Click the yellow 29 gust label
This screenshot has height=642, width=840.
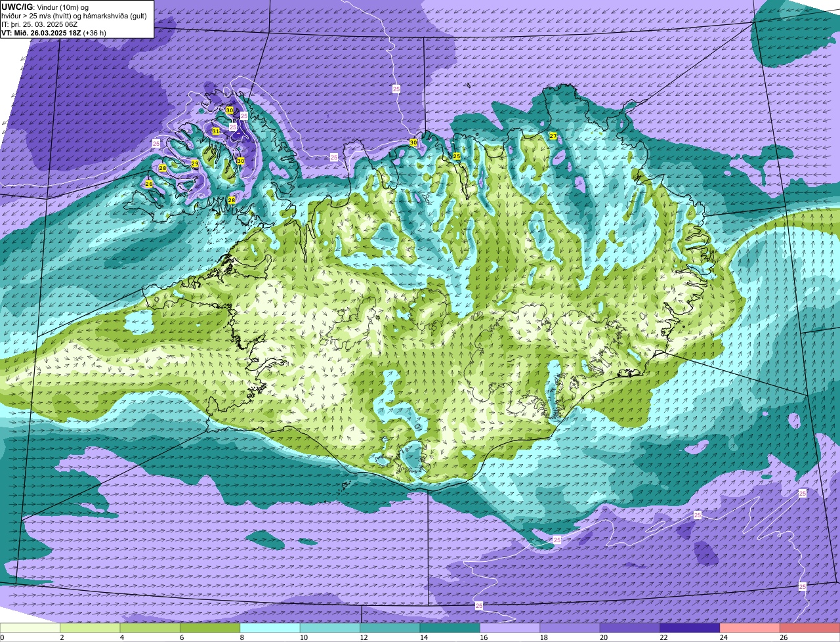coord(195,163)
